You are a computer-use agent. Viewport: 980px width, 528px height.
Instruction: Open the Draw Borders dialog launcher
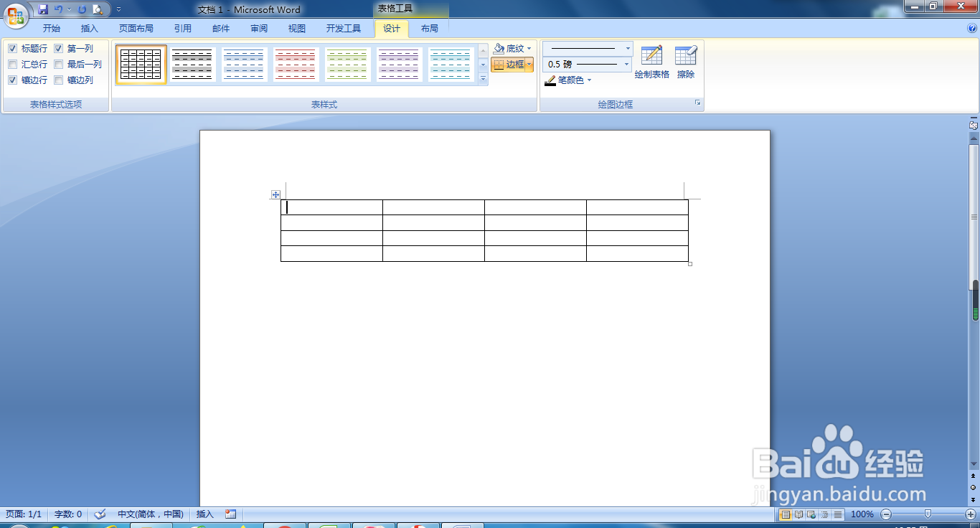tap(697, 104)
